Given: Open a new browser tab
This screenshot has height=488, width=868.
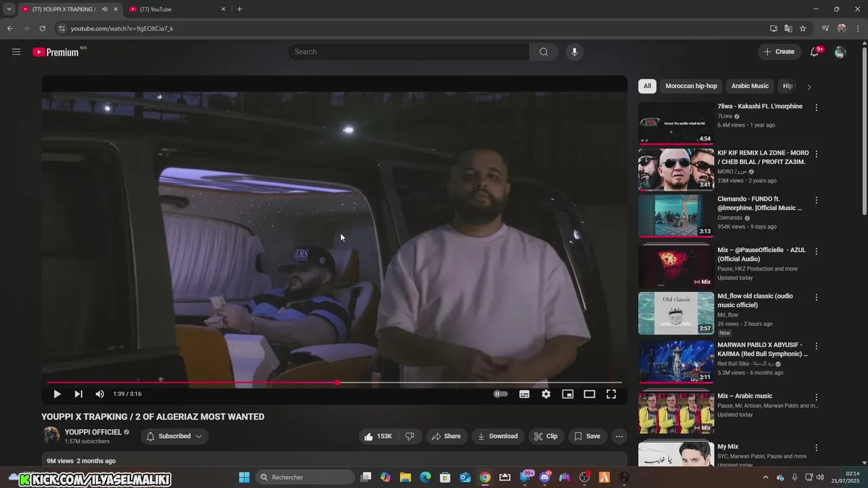Looking at the screenshot, I should 239,9.
